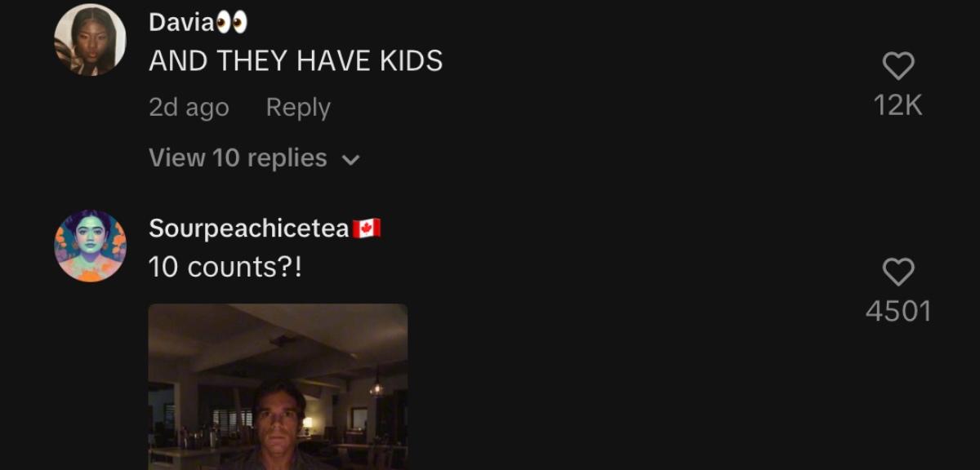
Task: Tap the heart icon on Sourpeachicetea's comment
Action: coord(898,272)
